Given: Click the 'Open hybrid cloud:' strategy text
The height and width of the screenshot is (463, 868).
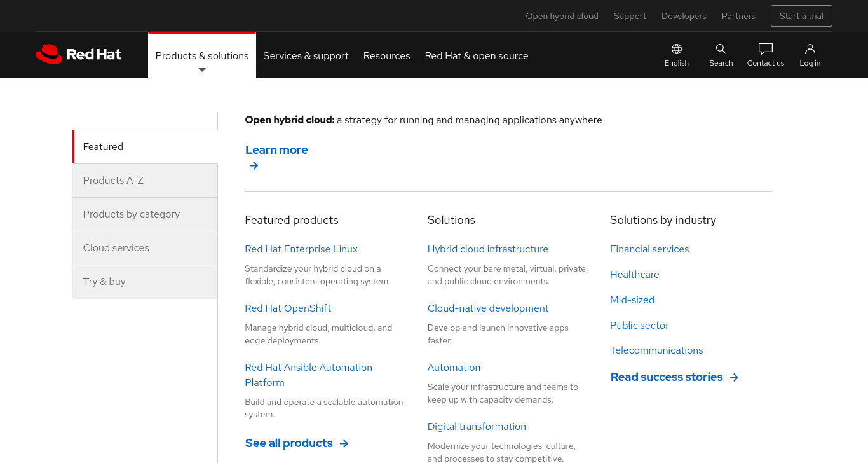Looking at the screenshot, I should [x=423, y=120].
